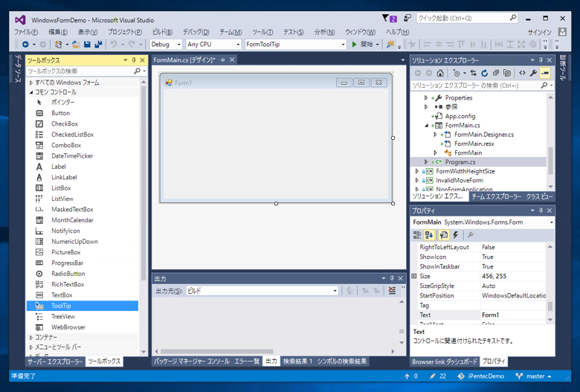The width and height of the screenshot is (580, 392).
Task: Select the ToolTip control in toolbox
Action: tap(82, 306)
